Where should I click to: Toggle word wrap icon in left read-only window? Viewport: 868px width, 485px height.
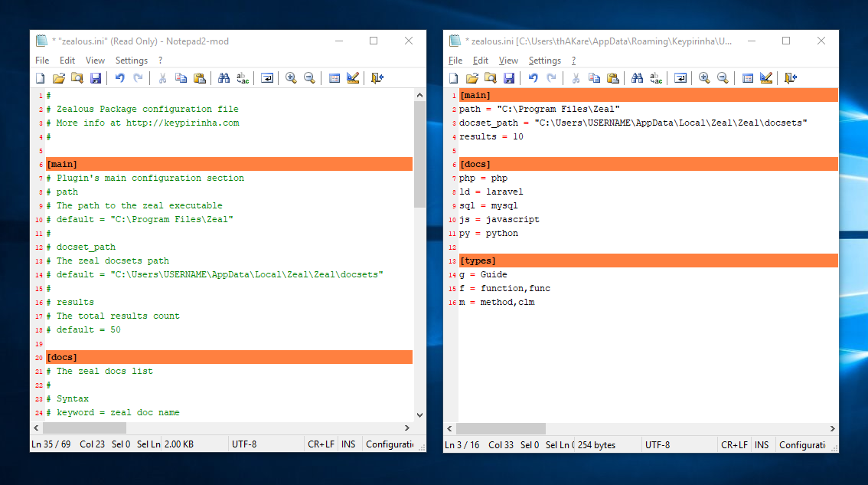coord(267,78)
